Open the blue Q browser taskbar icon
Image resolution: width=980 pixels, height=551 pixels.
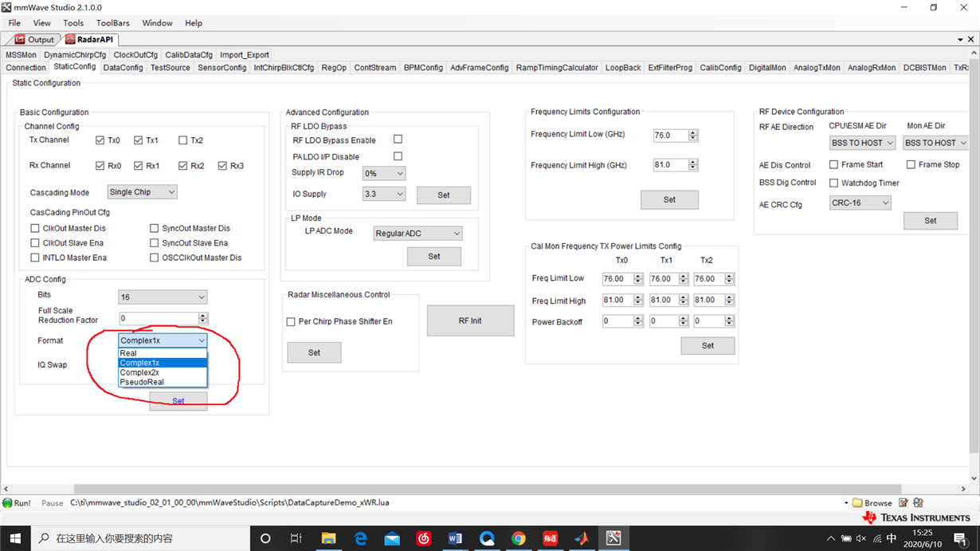(487, 538)
